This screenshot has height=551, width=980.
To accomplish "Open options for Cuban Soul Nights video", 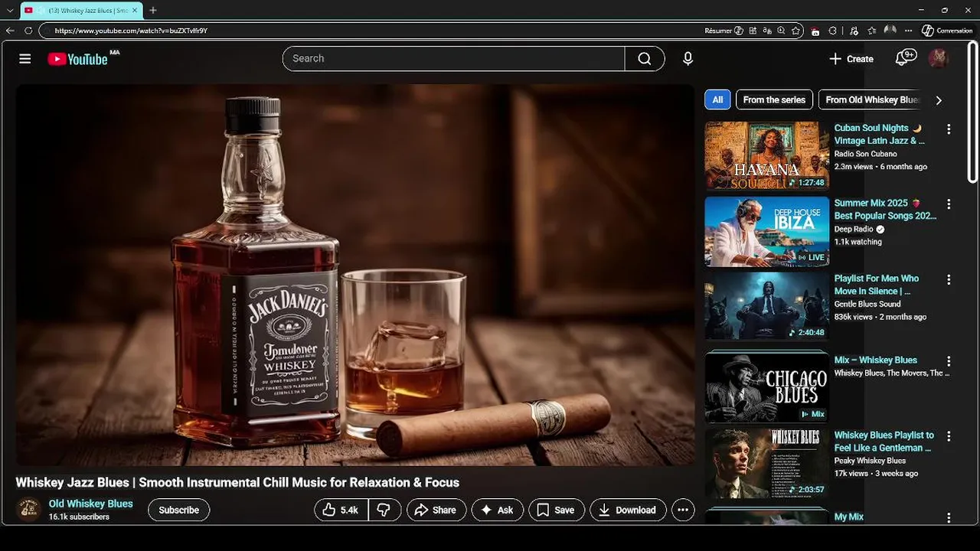I will (949, 129).
